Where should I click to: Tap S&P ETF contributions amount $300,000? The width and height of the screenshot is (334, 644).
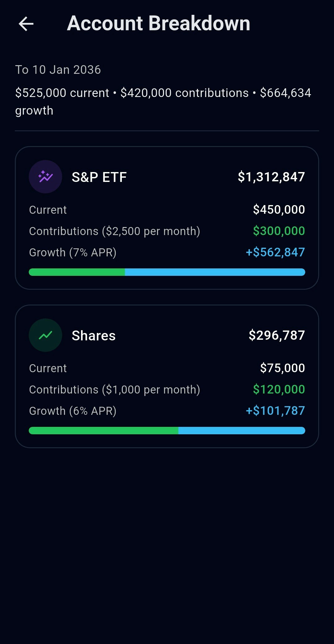point(279,231)
